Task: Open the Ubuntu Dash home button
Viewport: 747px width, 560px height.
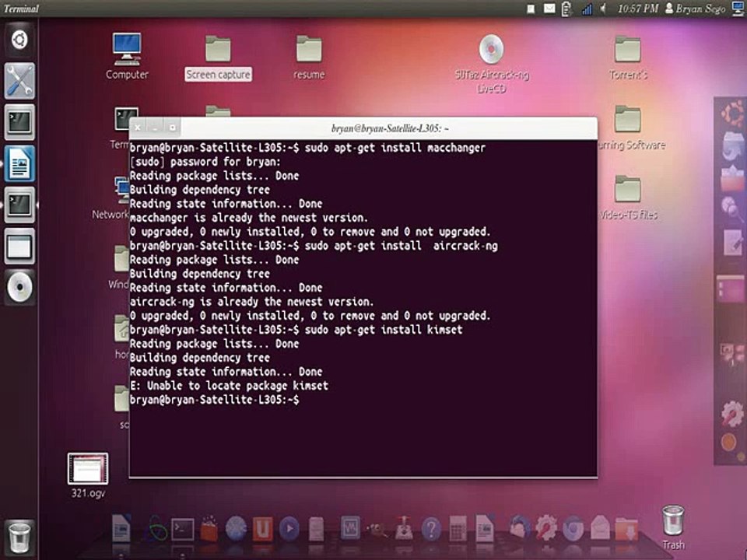Action: click(19, 40)
